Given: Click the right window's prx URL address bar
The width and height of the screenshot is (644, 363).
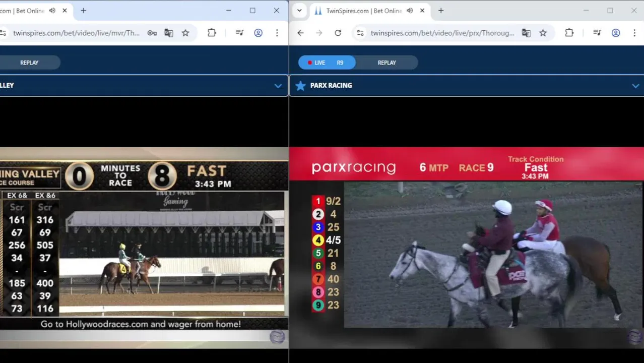Looking at the screenshot, I should (442, 33).
